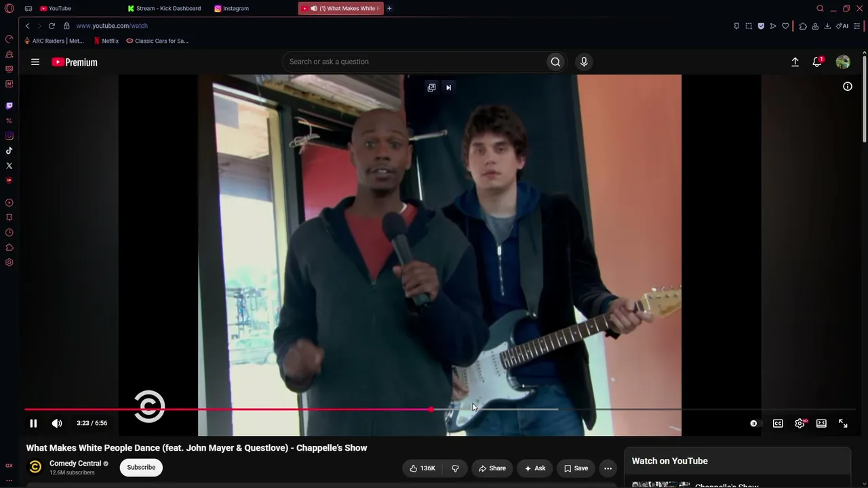868x488 pixels.
Task: Start voice search with the microphone
Action: 584,62
